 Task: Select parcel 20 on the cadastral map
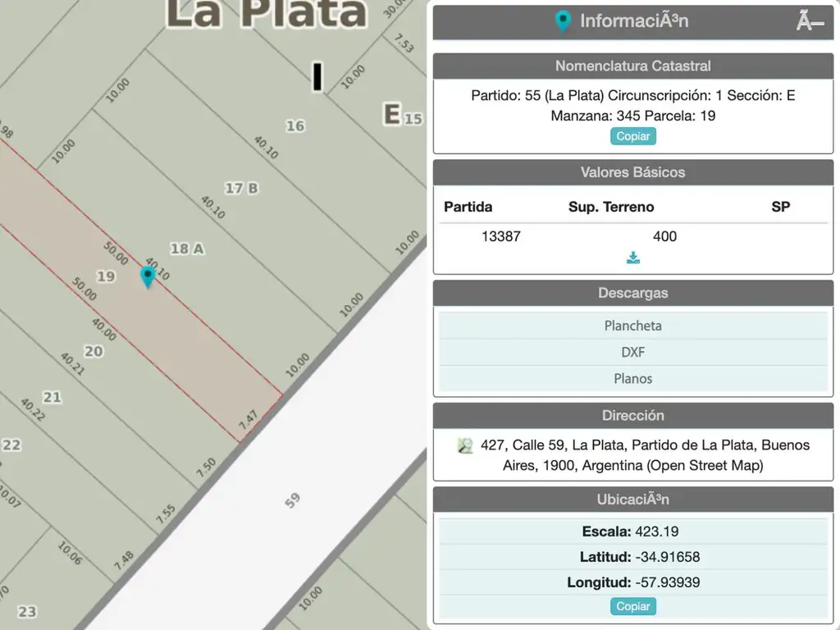(94, 351)
